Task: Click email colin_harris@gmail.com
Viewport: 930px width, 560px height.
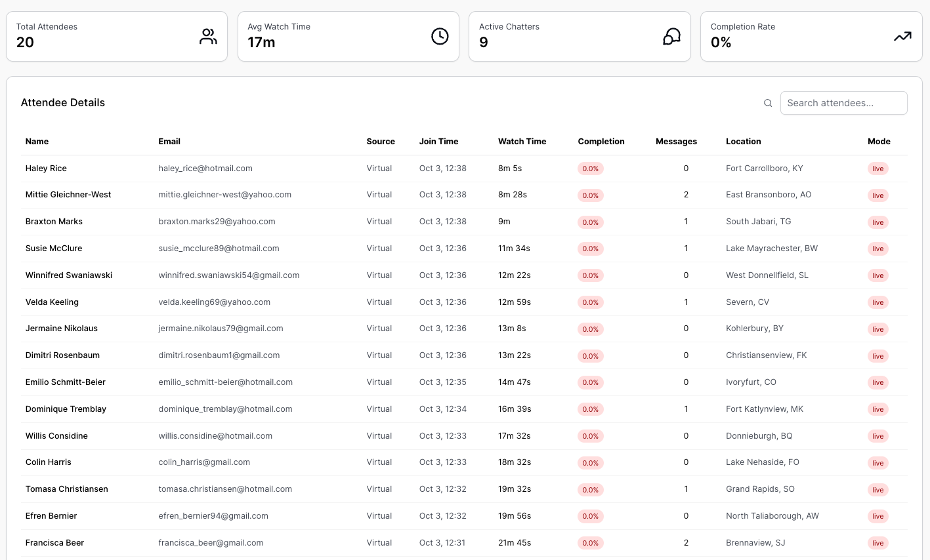Action: point(204,462)
